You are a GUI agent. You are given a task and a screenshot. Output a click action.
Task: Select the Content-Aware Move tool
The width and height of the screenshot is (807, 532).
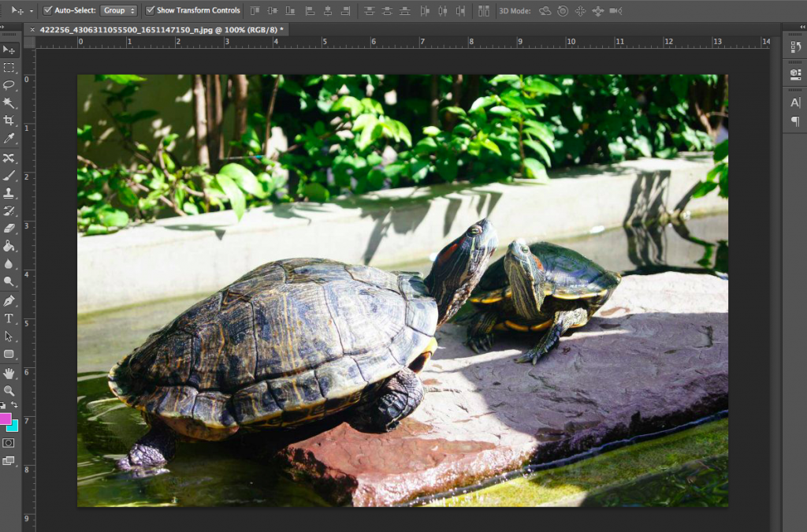coord(9,158)
